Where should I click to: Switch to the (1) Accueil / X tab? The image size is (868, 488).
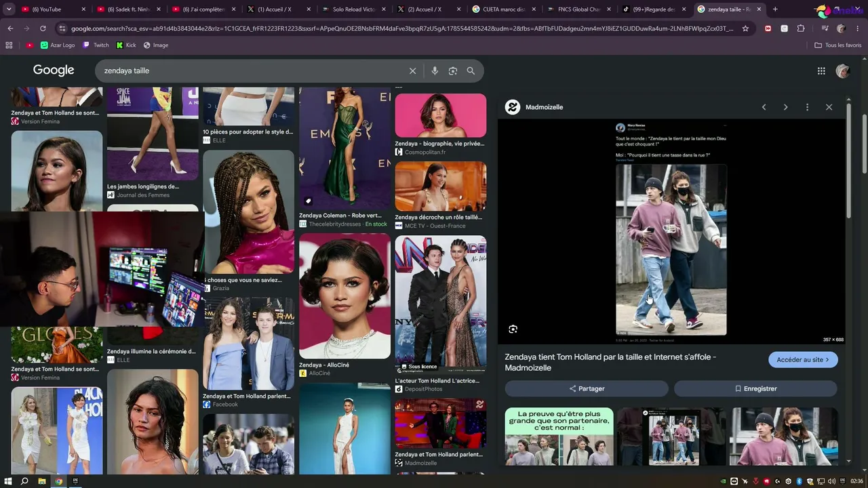pos(278,9)
